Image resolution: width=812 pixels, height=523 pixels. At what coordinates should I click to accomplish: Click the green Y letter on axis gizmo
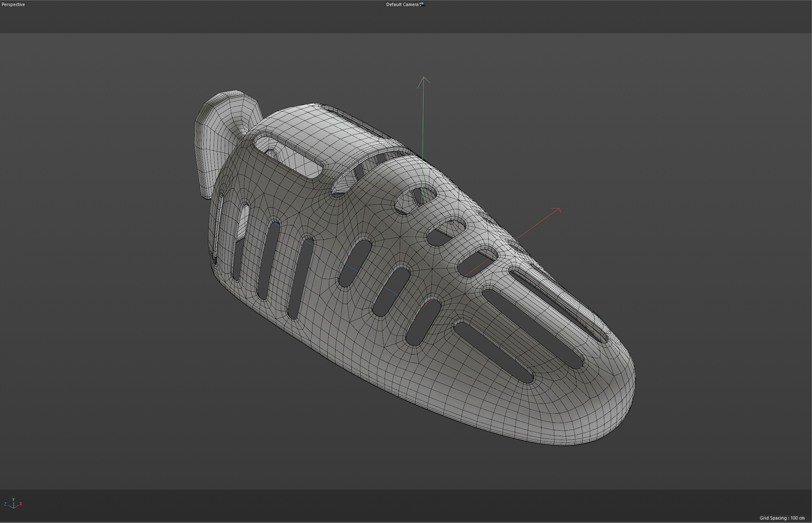(x=14, y=499)
